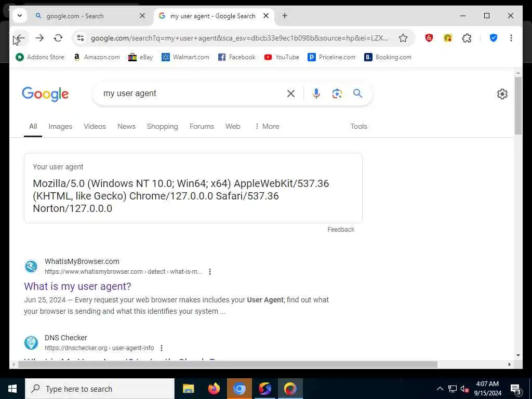Click the horizontal scrollbar thumb

(228, 364)
